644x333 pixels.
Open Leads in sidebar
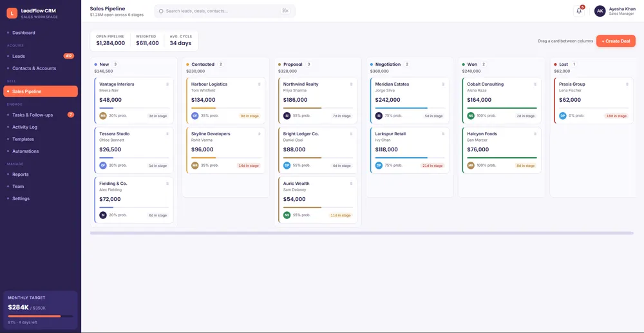pyautogui.click(x=40, y=56)
